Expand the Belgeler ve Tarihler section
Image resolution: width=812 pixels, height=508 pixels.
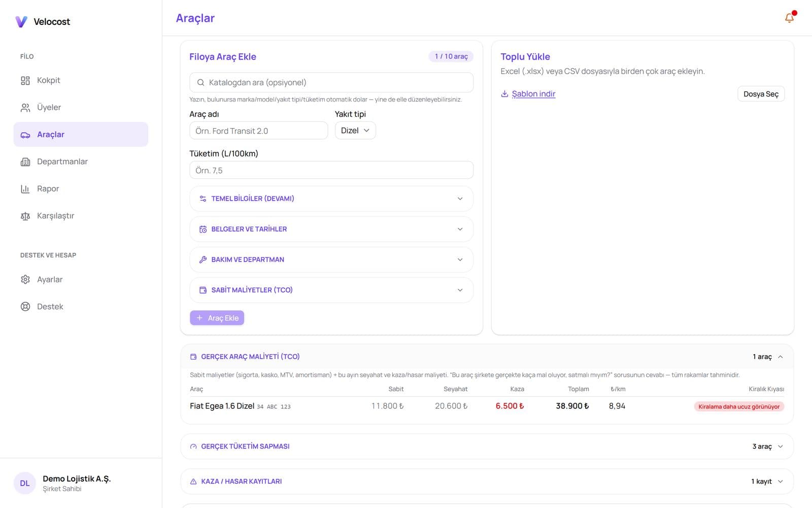coord(331,229)
